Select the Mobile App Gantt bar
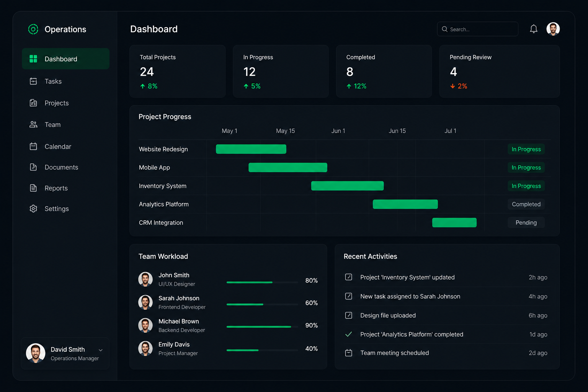Screen dimensions: 588x392 point(288,167)
